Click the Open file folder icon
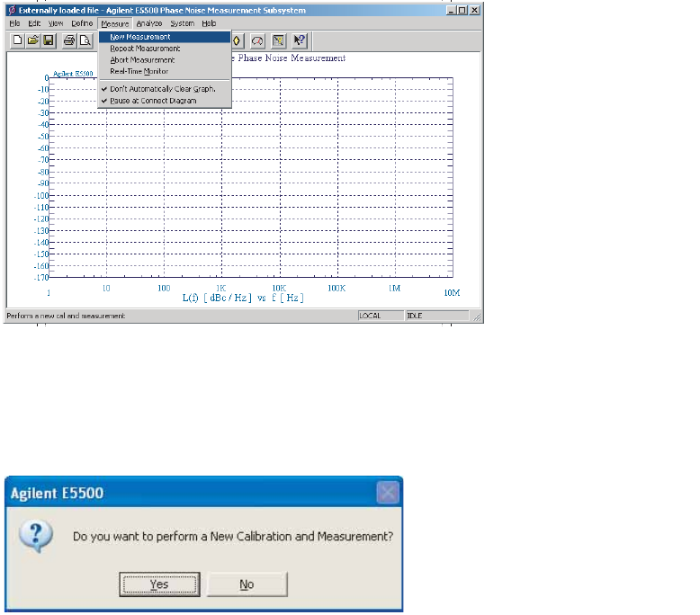This screenshot has width=700, height=615. click(x=33, y=40)
